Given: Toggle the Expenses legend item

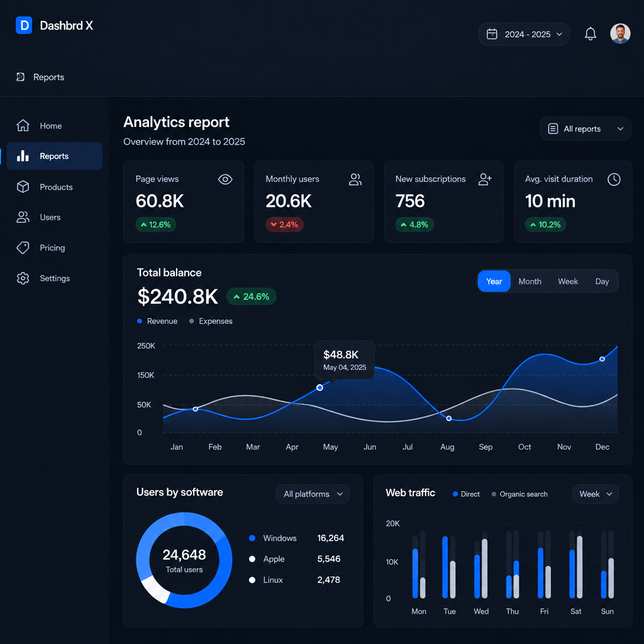Looking at the screenshot, I should (211, 321).
